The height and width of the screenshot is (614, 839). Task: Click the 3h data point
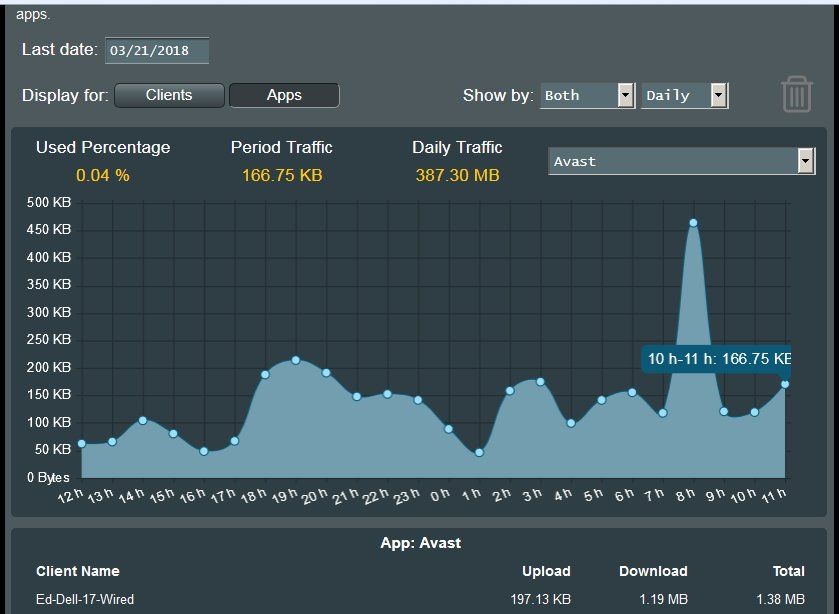click(x=540, y=382)
